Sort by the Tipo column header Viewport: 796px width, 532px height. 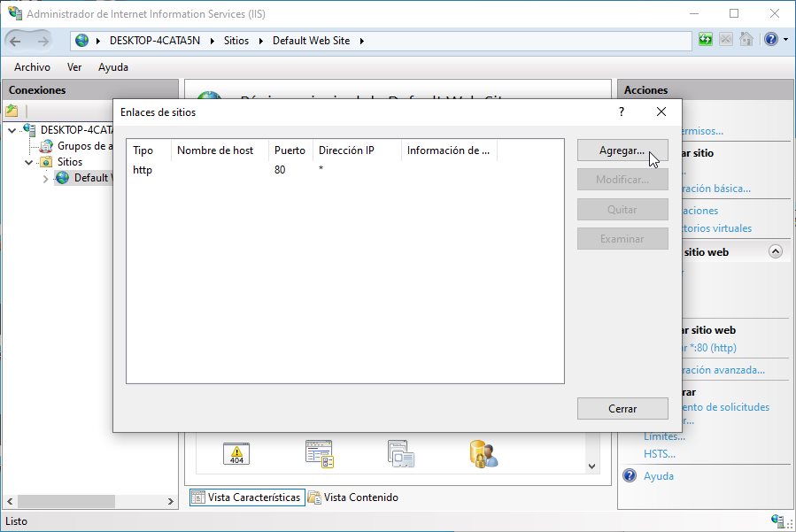pos(149,150)
